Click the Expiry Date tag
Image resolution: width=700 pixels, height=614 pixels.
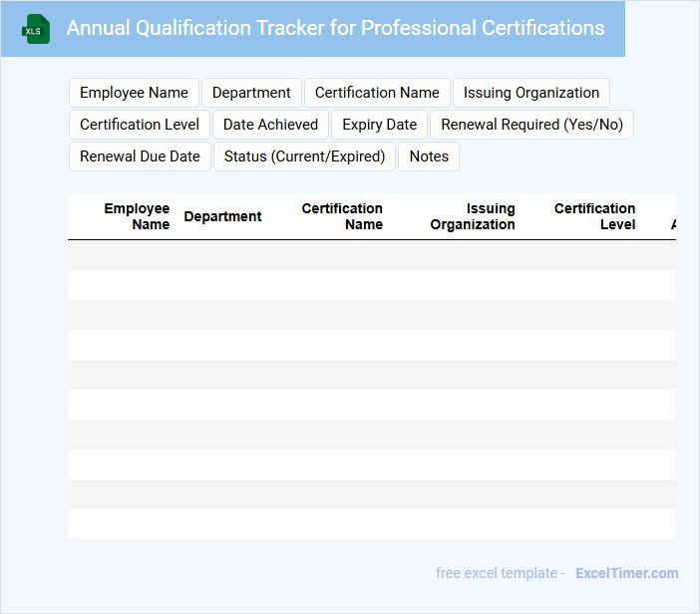tap(379, 125)
